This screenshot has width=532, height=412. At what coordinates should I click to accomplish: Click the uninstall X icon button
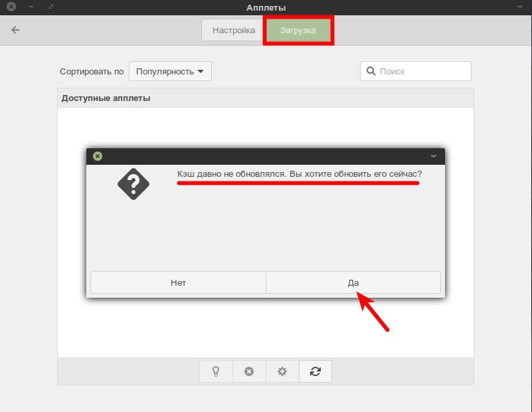pos(249,371)
